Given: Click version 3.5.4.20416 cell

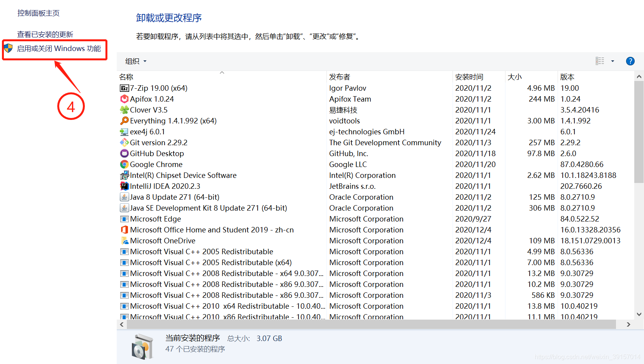Looking at the screenshot, I should (580, 110).
